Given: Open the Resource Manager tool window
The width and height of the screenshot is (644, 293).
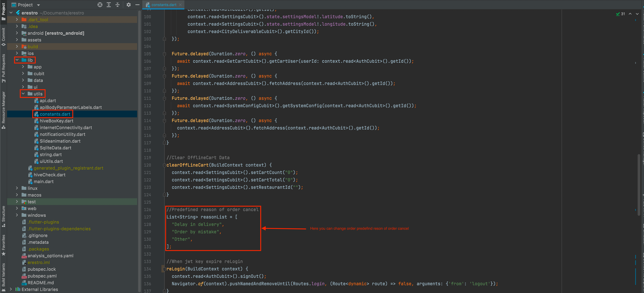Looking at the screenshot, I should click(x=3, y=110).
